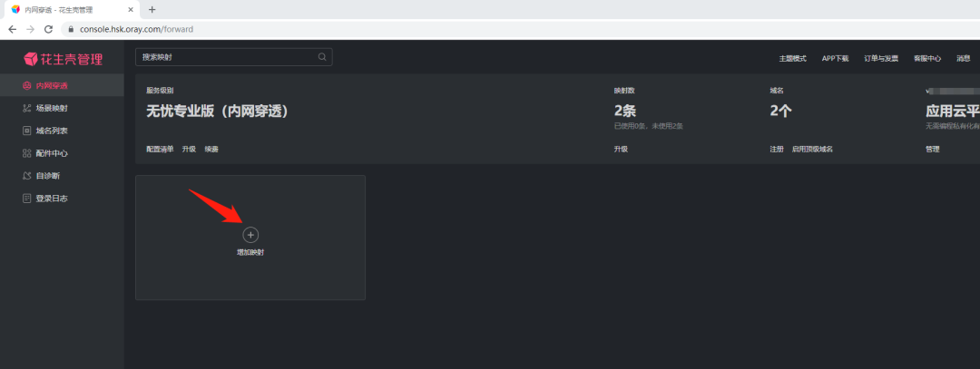Screen dimensions: 980x369
Task: Close the 内网穿透 - 花生壳管理 tab
Action: 130,10
